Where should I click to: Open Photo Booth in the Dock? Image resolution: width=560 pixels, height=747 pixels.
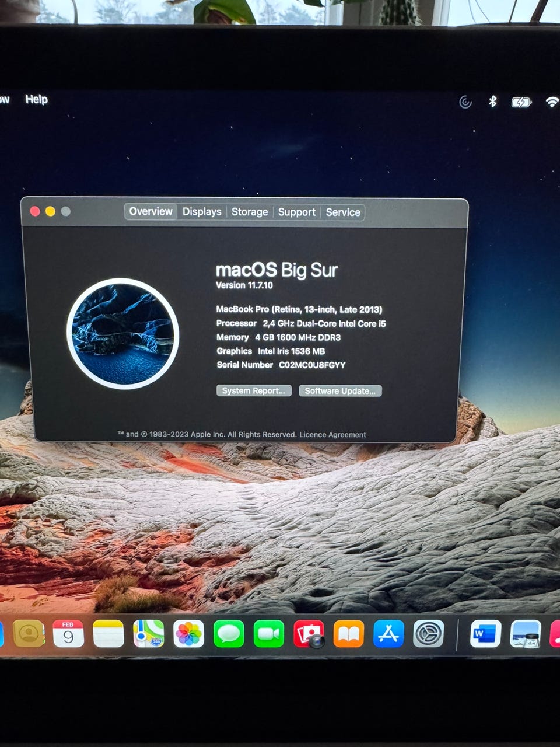tap(309, 634)
